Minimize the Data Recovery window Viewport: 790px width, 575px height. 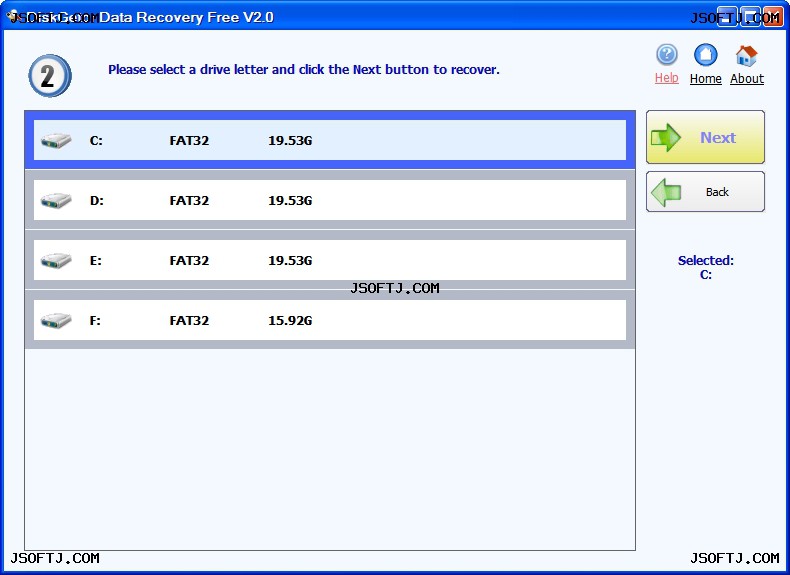pos(726,17)
